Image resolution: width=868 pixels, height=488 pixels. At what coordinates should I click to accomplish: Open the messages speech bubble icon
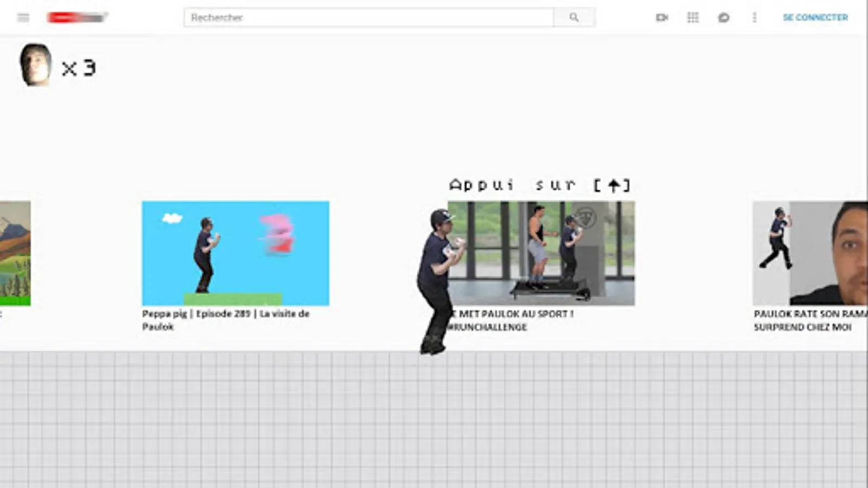pyautogui.click(x=724, y=17)
